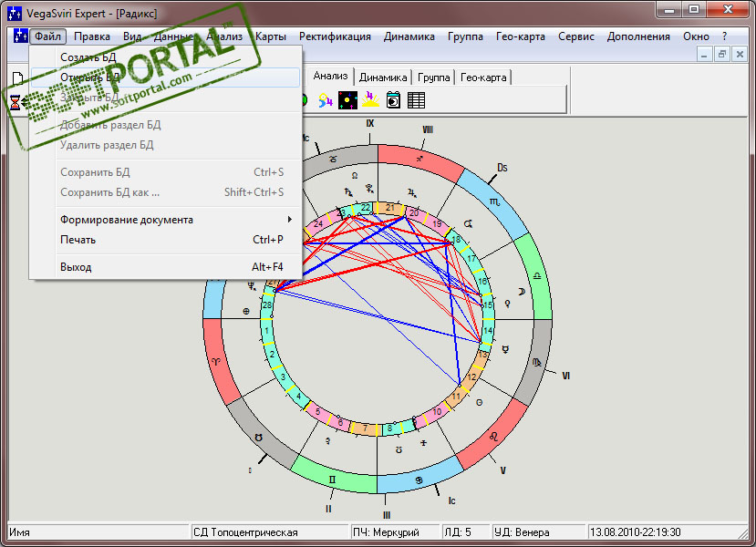The width and height of the screenshot is (756, 547).
Task: Minimize the inner Радикс document window
Action: (x=704, y=55)
